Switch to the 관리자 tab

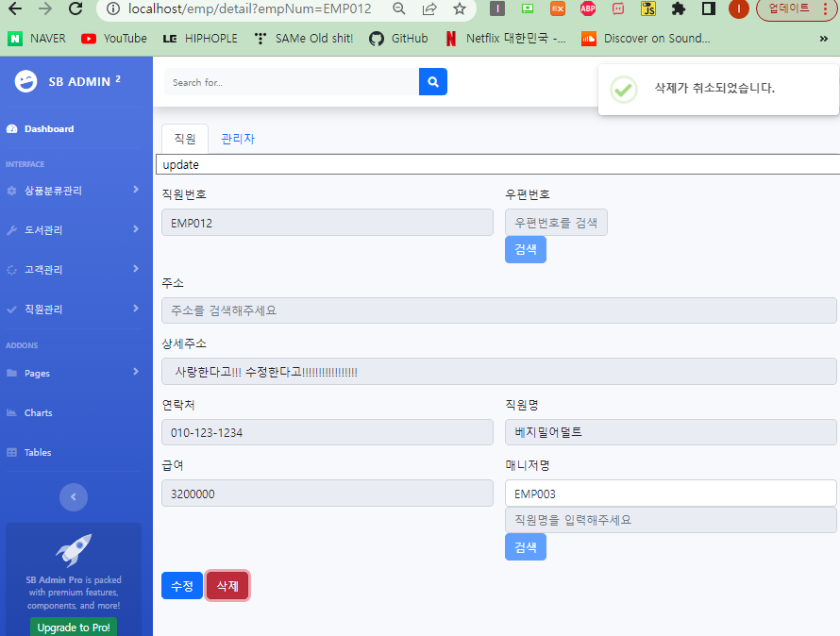(238, 139)
